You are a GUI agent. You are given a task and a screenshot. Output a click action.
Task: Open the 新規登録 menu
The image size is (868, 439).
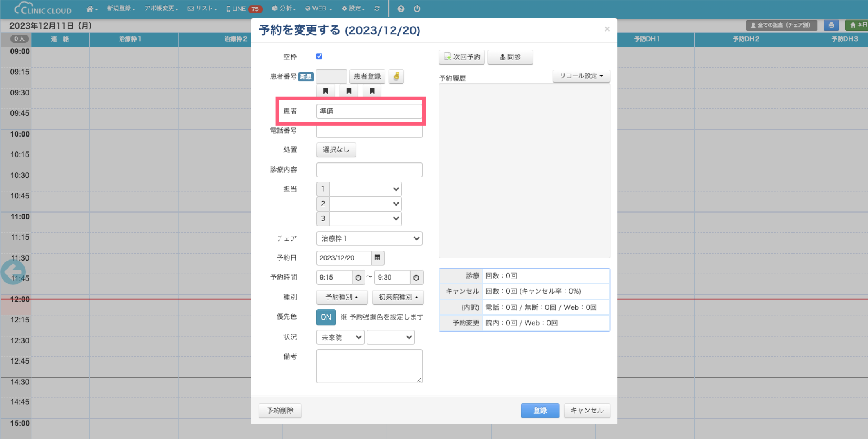[x=121, y=9]
